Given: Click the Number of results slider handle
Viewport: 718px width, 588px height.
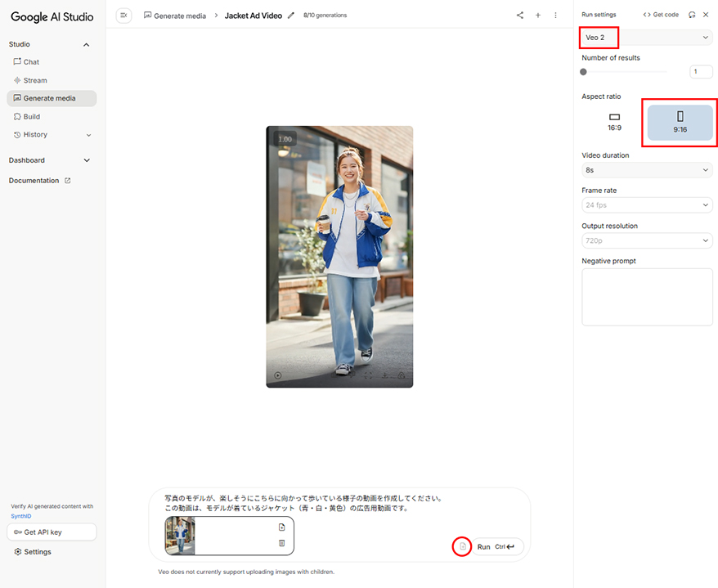Looking at the screenshot, I should pyautogui.click(x=583, y=72).
